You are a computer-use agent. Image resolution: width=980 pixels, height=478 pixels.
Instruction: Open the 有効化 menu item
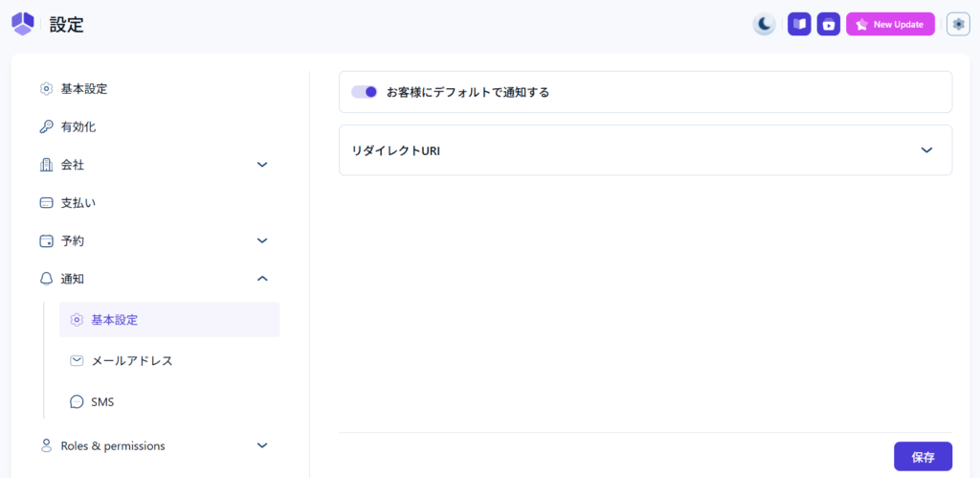coord(78,126)
